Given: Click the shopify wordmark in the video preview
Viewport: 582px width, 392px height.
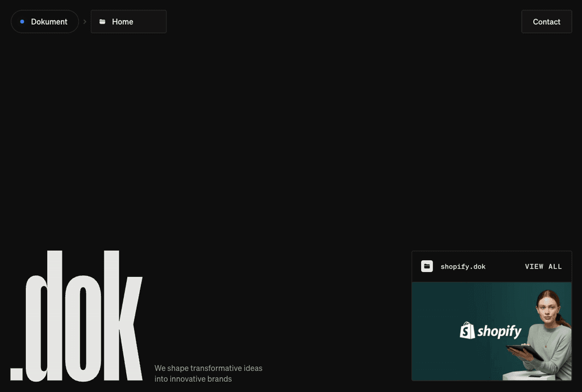Looking at the screenshot, I should (x=499, y=331).
